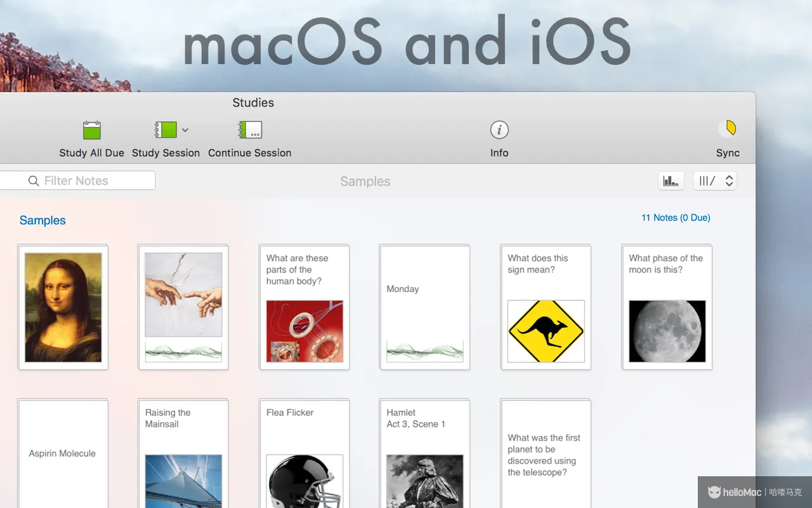Viewport: 812px width, 508px height.
Task: Click the Study All Due calendar icon
Action: pos(92,130)
